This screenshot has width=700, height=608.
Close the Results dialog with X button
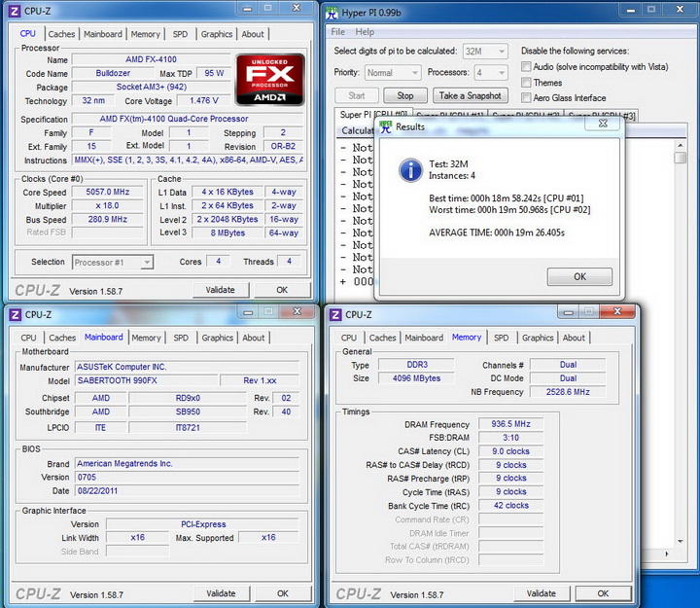(x=603, y=124)
